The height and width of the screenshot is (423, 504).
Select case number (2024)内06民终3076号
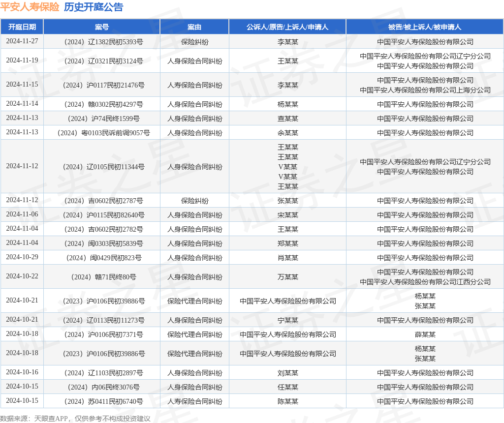click(103, 387)
